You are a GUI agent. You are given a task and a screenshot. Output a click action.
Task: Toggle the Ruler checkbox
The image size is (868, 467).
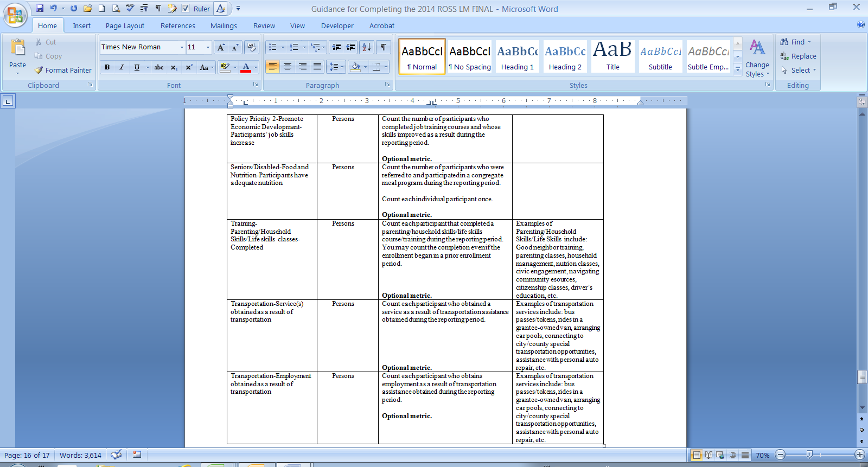186,9
